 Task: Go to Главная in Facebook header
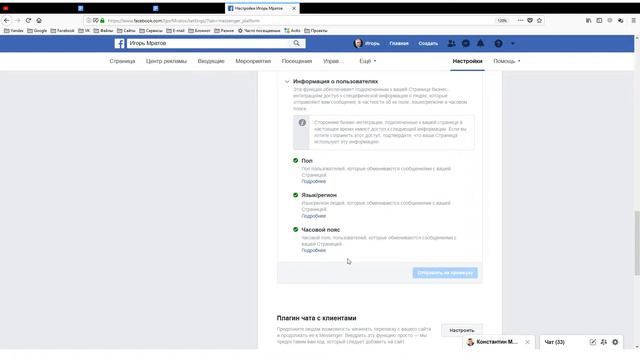pos(399,43)
